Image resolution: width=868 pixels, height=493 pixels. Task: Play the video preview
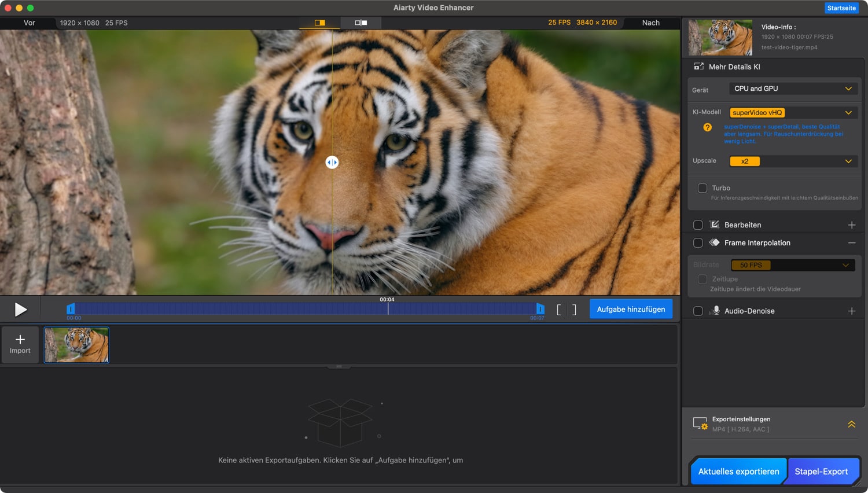[x=20, y=310]
